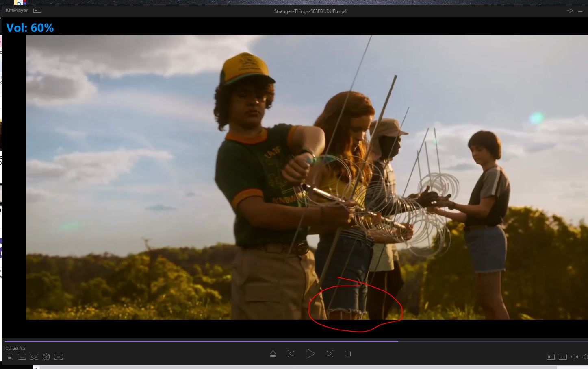Click the 3D cube icon
The width and height of the screenshot is (588, 369).
(x=46, y=357)
